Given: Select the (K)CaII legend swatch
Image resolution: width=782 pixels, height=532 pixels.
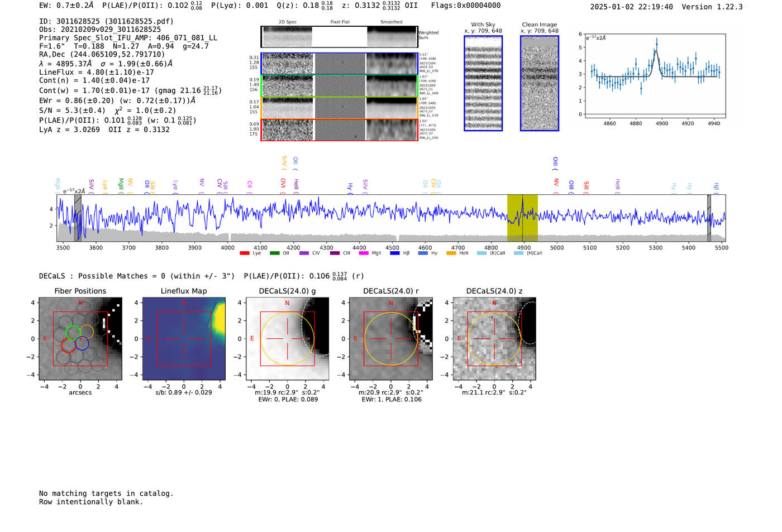Looking at the screenshot, I should (x=481, y=253).
